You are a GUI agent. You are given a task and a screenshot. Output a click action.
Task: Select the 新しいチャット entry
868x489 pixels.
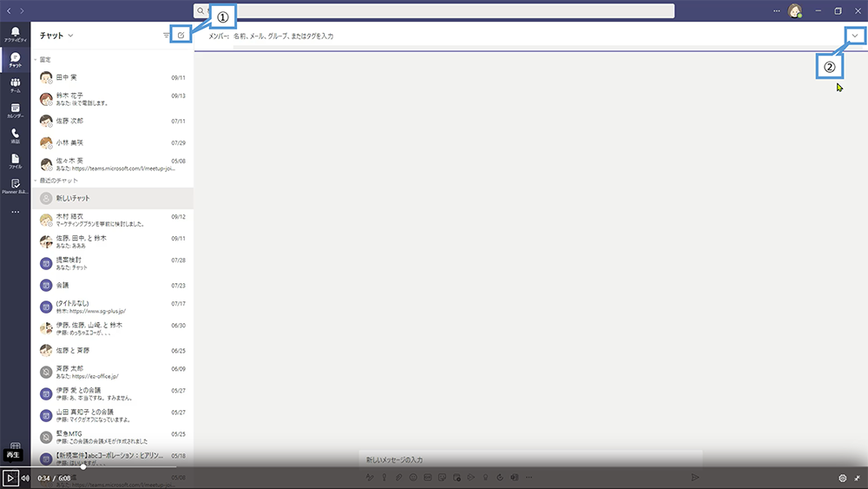point(112,198)
